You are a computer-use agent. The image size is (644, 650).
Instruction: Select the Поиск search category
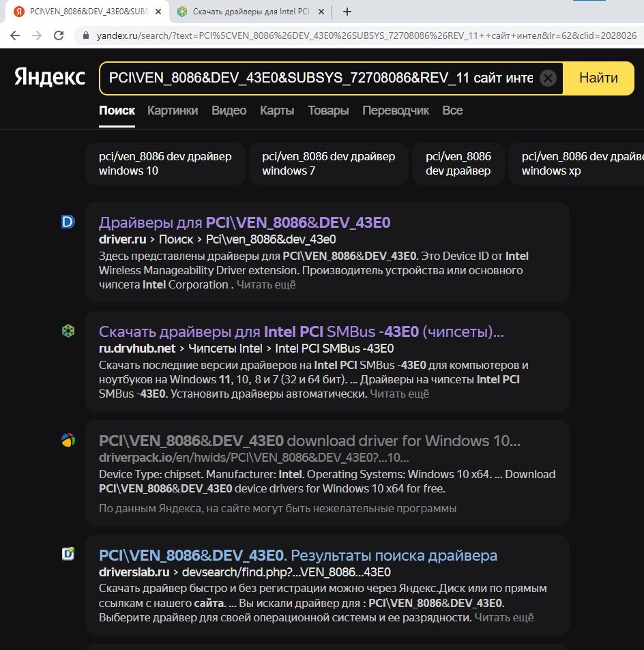[117, 110]
